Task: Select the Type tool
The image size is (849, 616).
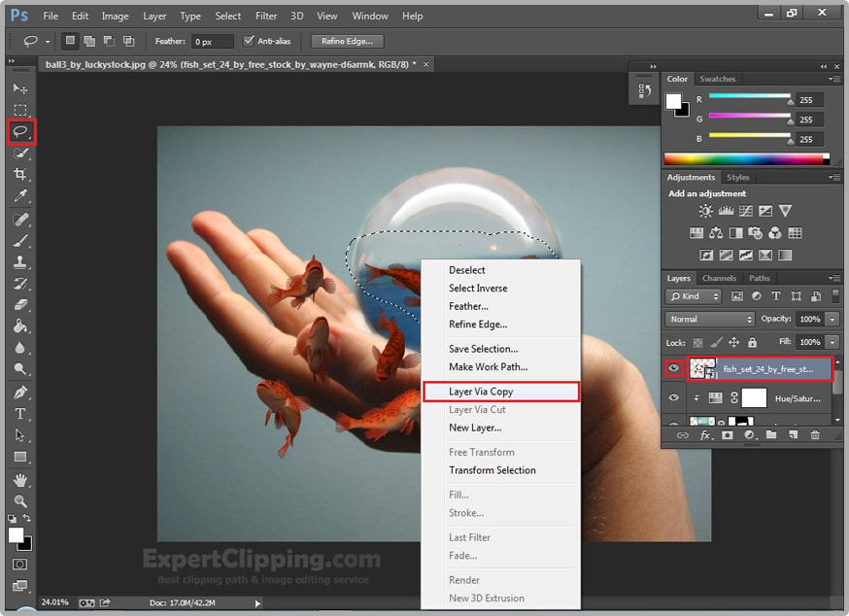Action: click(20, 414)
